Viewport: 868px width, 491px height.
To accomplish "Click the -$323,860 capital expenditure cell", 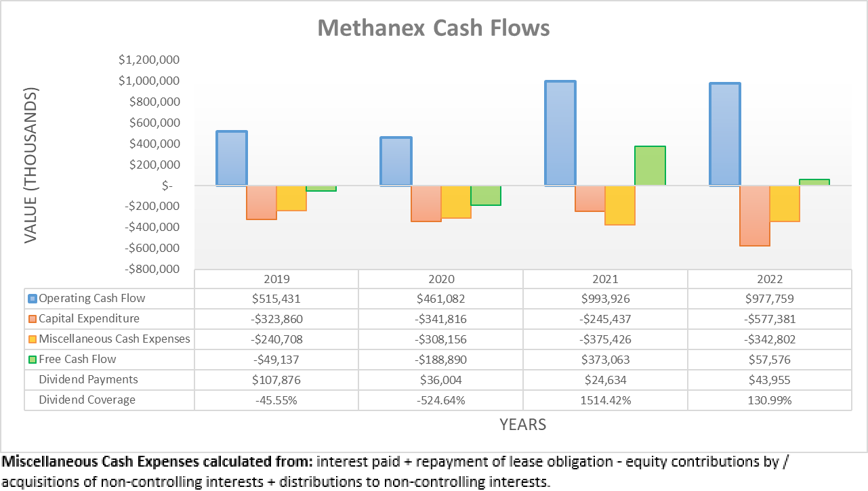I will 276,319.
